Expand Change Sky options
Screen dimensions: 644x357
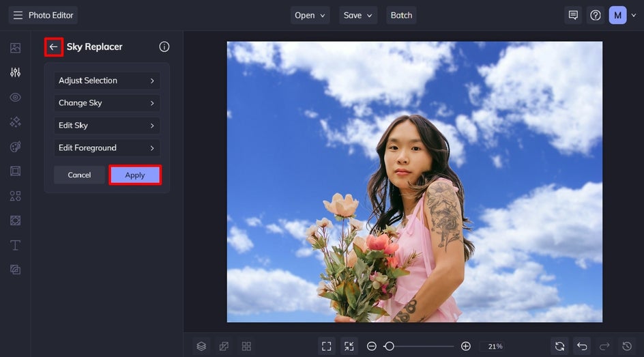click(x=107, y=103)
